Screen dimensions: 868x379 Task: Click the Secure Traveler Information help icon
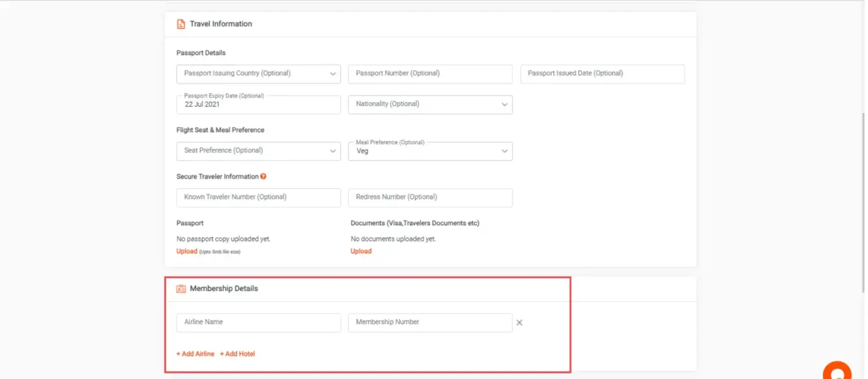(263, 176)
